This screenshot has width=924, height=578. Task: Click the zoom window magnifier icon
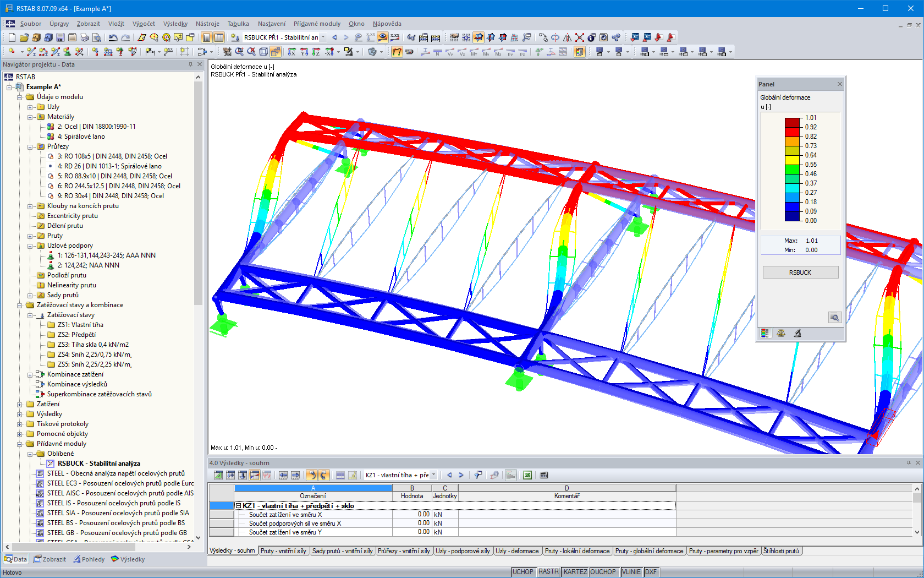[239, 52]
